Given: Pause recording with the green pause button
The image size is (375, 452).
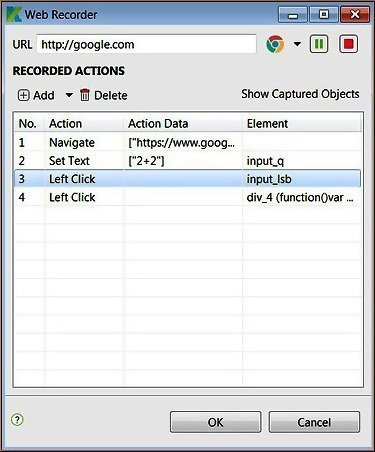Looking at the screenshot, I should 319,44.
